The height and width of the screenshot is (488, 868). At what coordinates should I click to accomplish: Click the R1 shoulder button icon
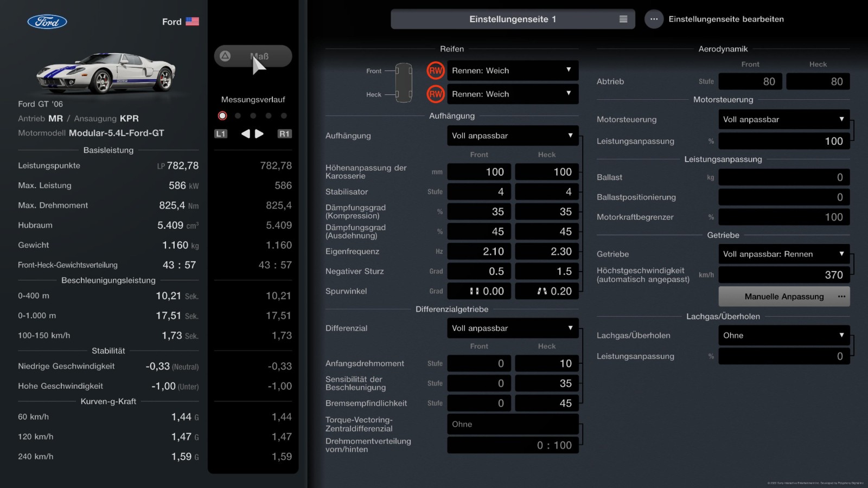pos(284,134)
